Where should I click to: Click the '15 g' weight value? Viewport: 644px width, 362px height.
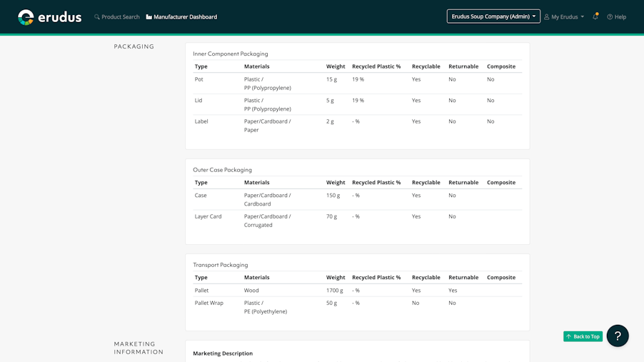point(331,79)
